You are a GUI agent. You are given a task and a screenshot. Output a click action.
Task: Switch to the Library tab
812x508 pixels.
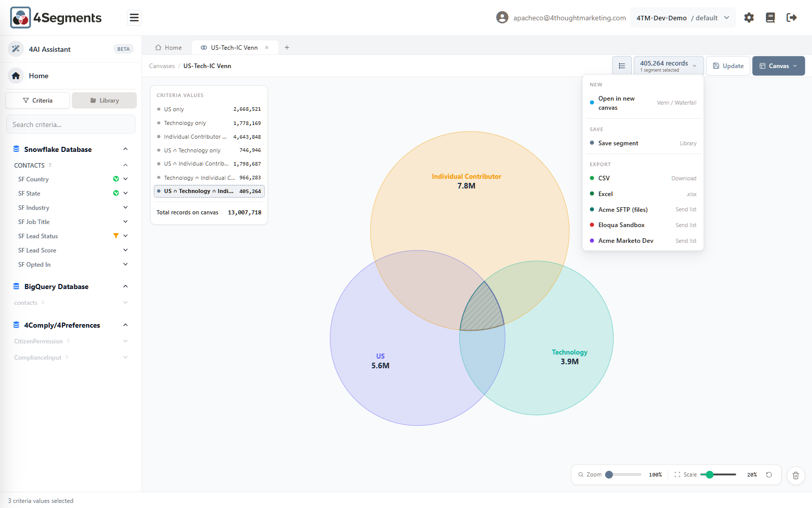[x=105, y=101]
